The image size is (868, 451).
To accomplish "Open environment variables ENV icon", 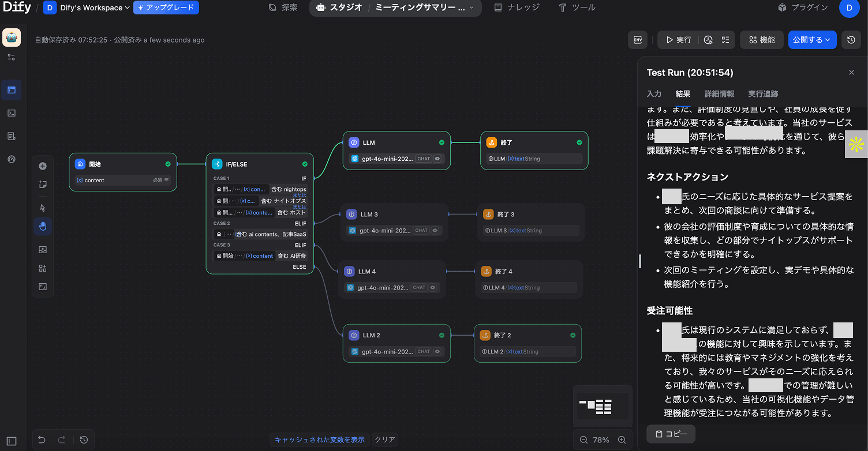I will click(638, 40).
